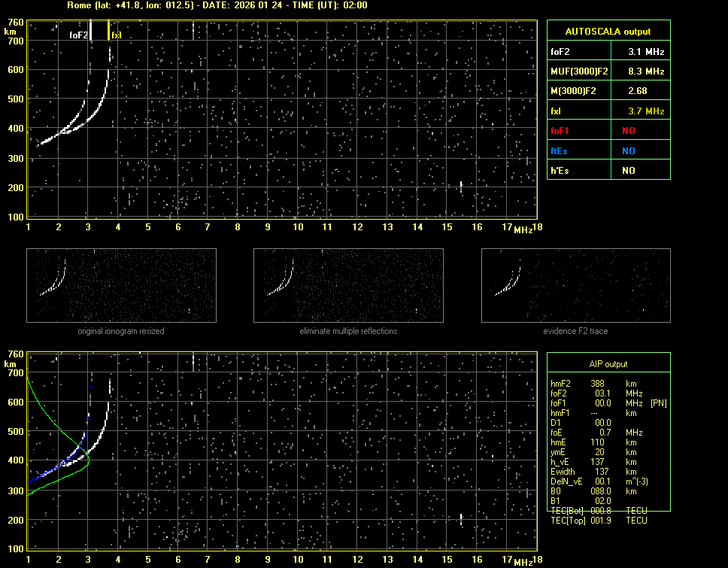Viewport: 728px width, 568px height.
Task: Click the red foF1 label
Action: (x=561, y=131)
